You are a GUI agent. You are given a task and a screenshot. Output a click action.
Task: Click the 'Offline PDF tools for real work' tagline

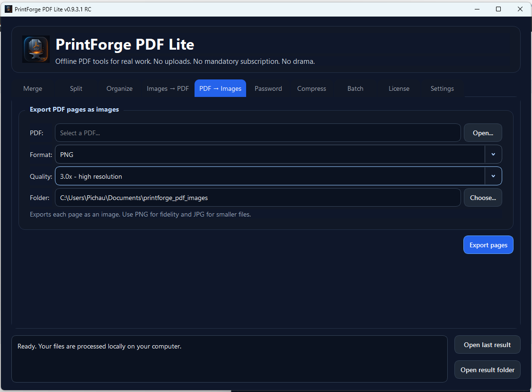(x=185, y=61)
